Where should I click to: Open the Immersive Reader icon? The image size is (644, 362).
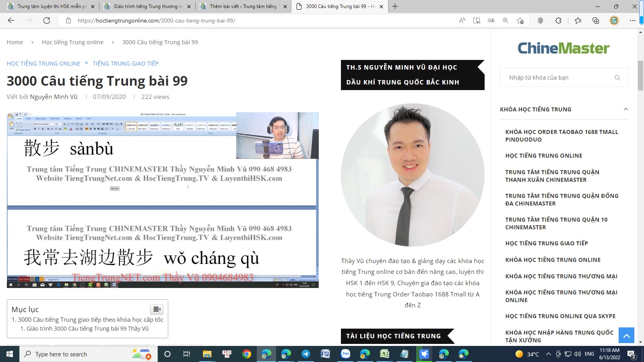click(x=477, y=21)
